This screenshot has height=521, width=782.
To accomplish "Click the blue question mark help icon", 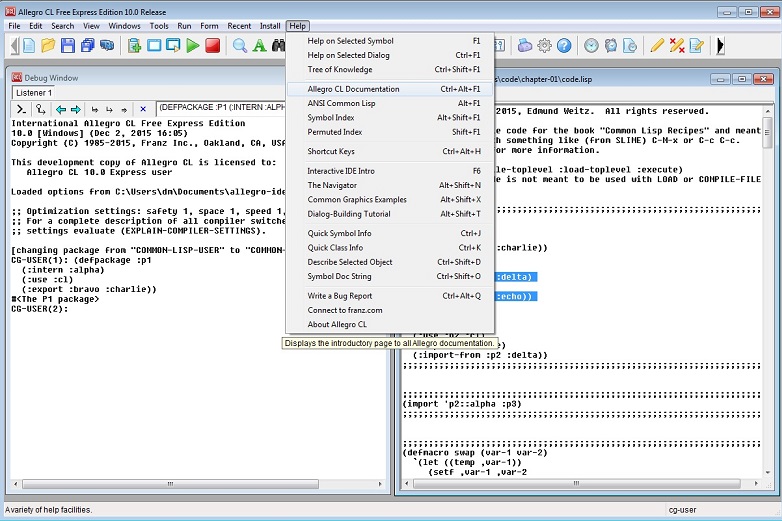I will [x=564, y=46].
